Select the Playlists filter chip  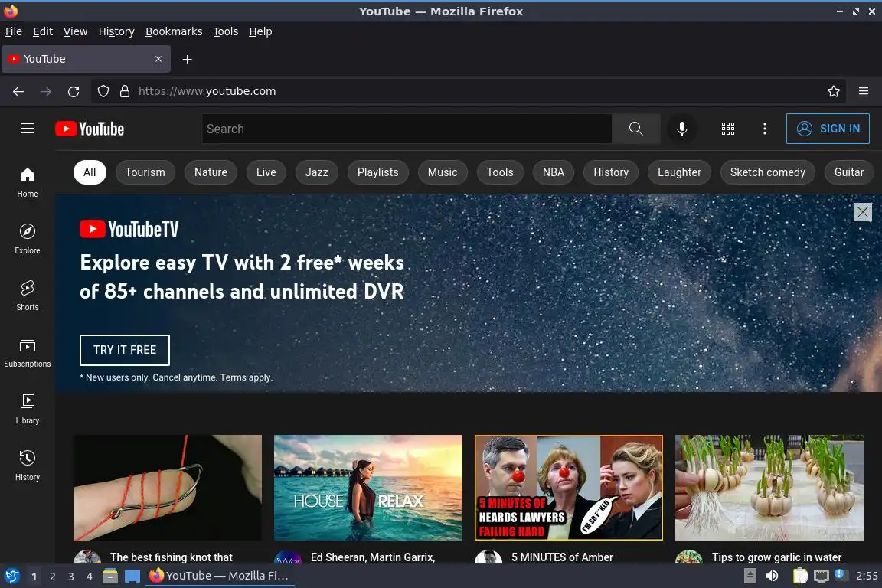[378, 172]
